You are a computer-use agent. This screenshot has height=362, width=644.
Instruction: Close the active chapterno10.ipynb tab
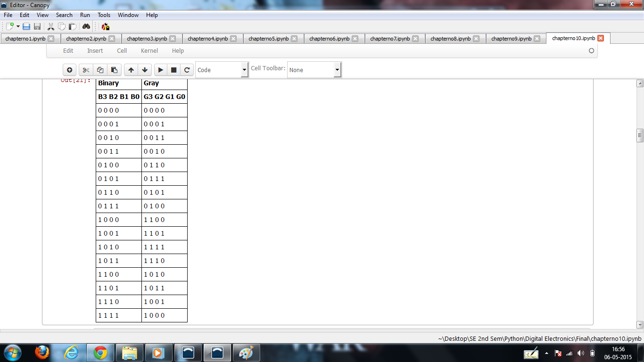point(601,38)
